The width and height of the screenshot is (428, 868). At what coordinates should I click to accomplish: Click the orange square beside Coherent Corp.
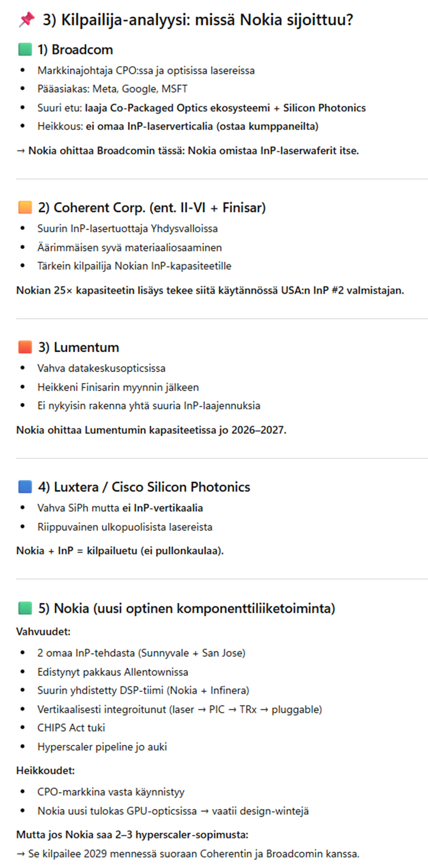(x=25, y=208)
